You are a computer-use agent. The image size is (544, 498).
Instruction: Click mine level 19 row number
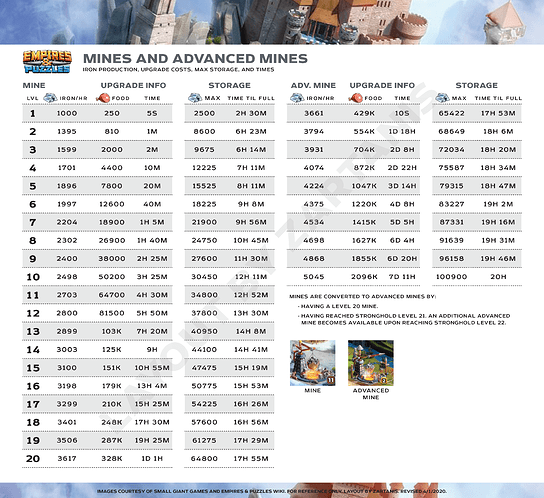click(33, 440)
